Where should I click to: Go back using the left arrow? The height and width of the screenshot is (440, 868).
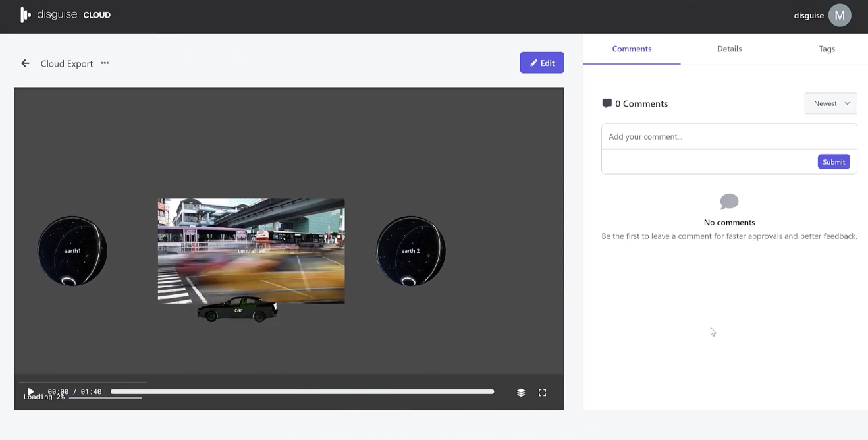coord(25,63)
